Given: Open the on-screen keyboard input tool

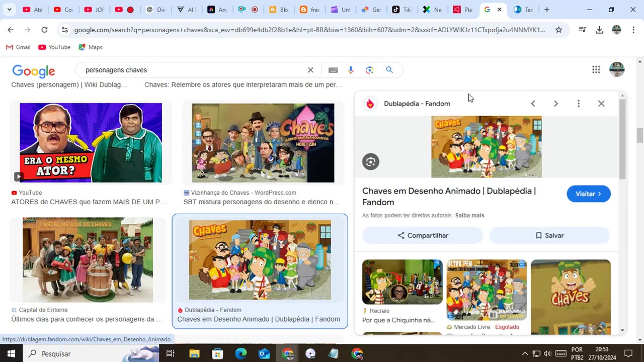Looking at the screenshot, I should (333, 70).
